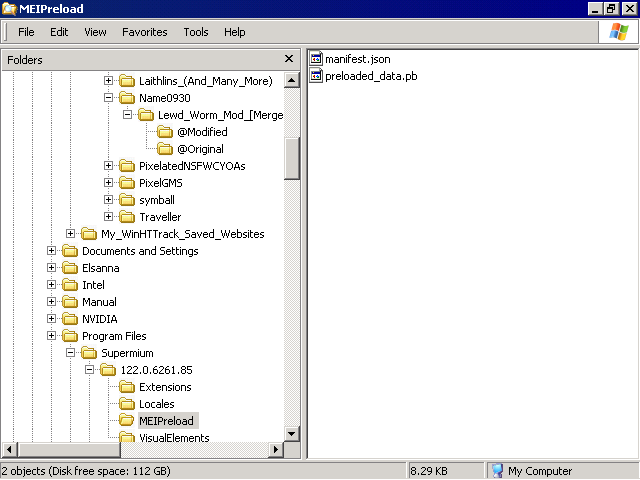Click the symball folder icon
Screen dimensions: 640x480
coord(127,200)
